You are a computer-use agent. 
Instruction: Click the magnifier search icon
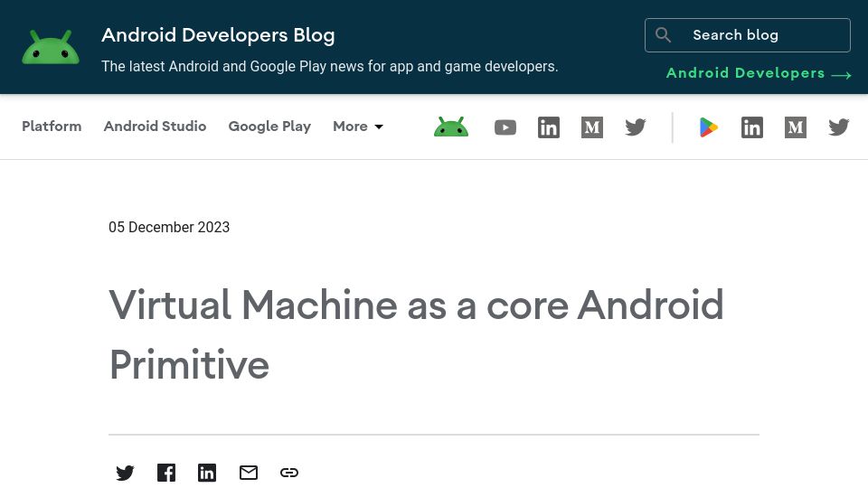(x=663, y=35)
